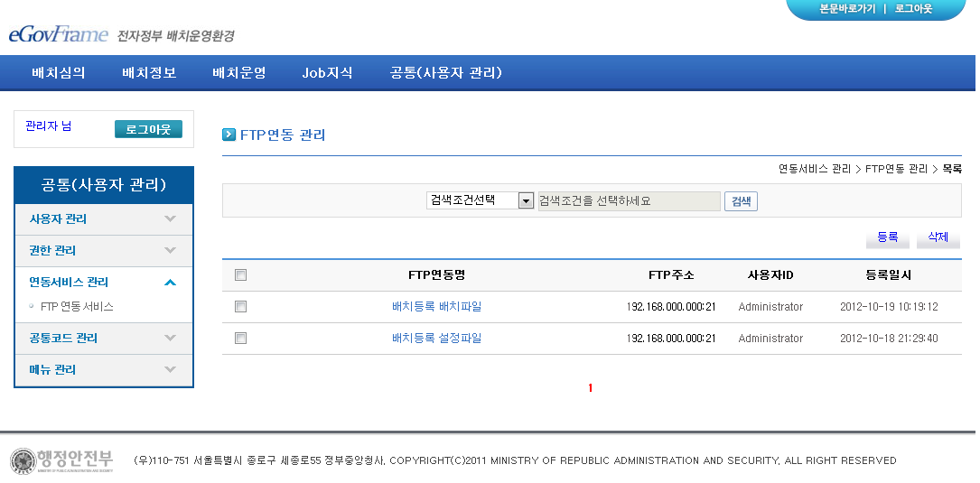Check the 배치등록 설정파일 row checkbox
The image size is (980, 483).
pos(240,339)
